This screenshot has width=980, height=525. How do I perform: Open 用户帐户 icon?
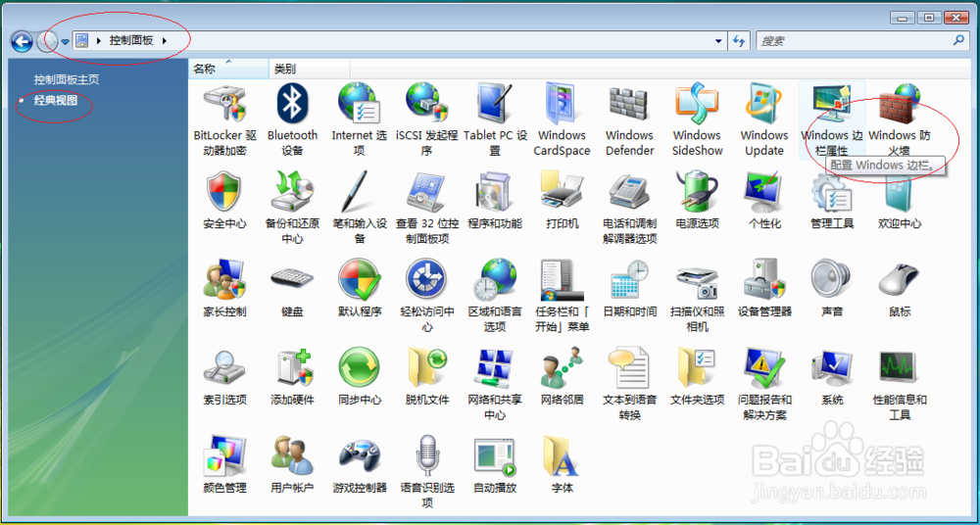pos(292,456)
